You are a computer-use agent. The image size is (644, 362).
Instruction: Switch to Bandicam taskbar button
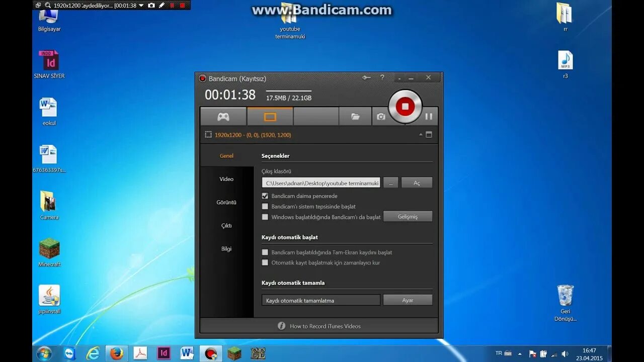pyautogui.click(x=211, y=353)
